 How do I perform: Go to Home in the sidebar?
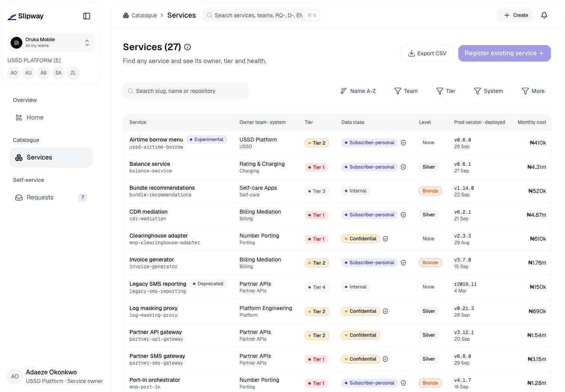click(51, 118)
